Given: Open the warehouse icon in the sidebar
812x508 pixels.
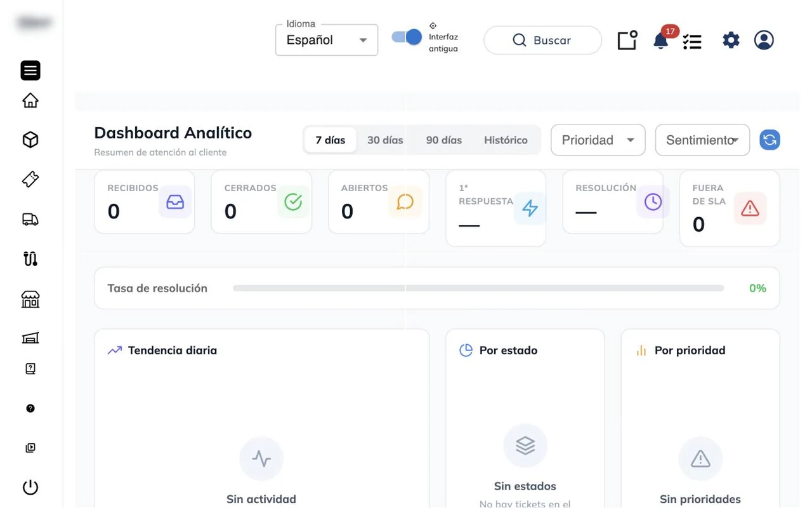Looking at the screenshot, I should (x=30, y=338).
